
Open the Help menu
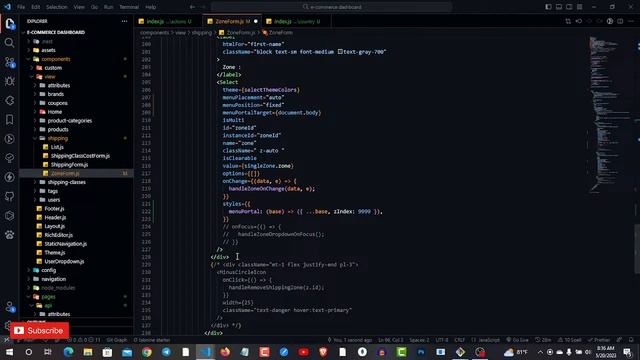[x=151, y=7]
